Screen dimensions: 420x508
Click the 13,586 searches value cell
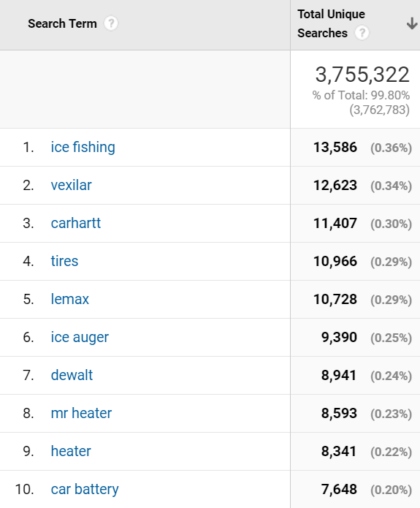pos(335,148)
